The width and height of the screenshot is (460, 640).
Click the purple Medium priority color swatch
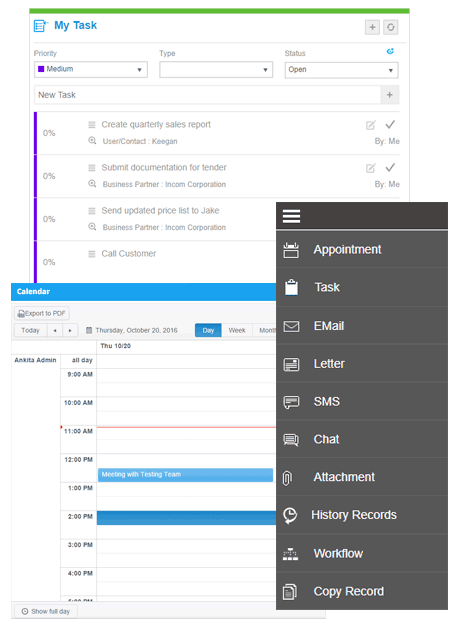pos(41,69)
